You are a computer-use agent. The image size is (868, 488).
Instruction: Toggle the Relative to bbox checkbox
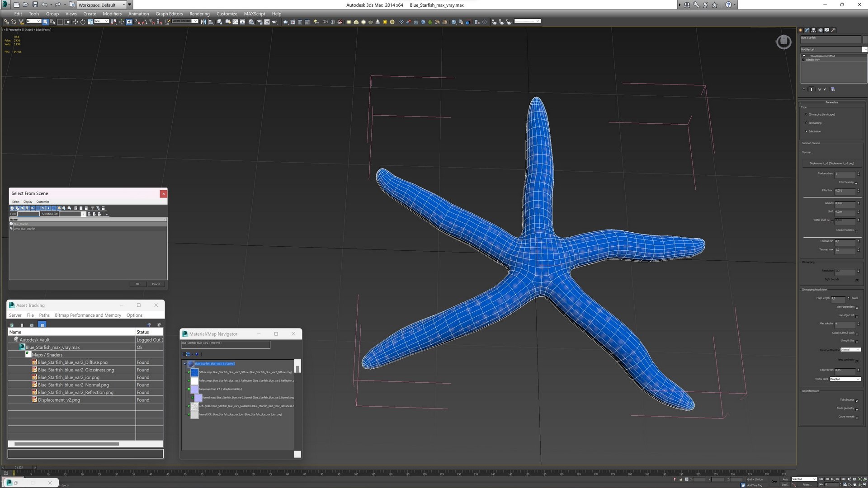click(856, 231)
